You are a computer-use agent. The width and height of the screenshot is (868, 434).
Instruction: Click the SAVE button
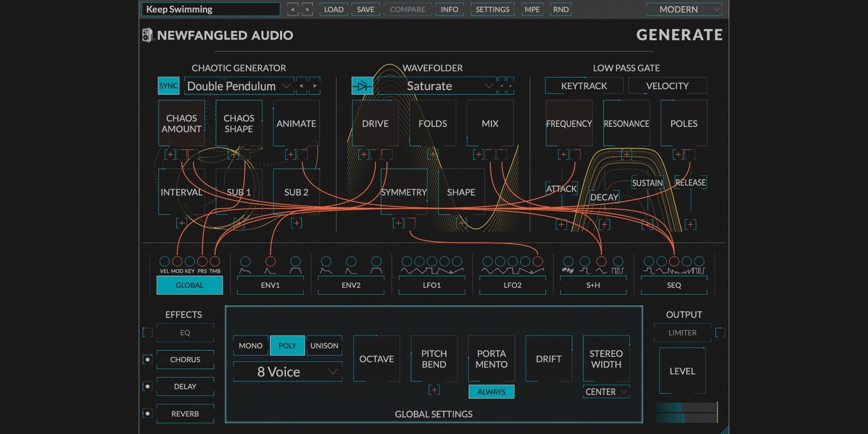pos(366,9)
